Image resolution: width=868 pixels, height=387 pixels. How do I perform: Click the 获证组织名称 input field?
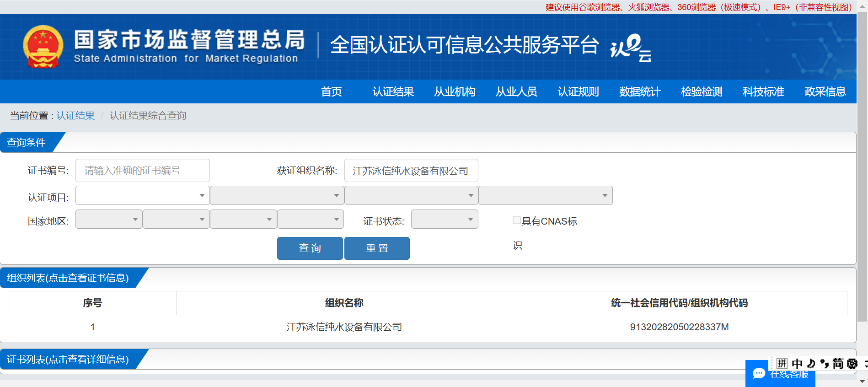coord(411,171)
